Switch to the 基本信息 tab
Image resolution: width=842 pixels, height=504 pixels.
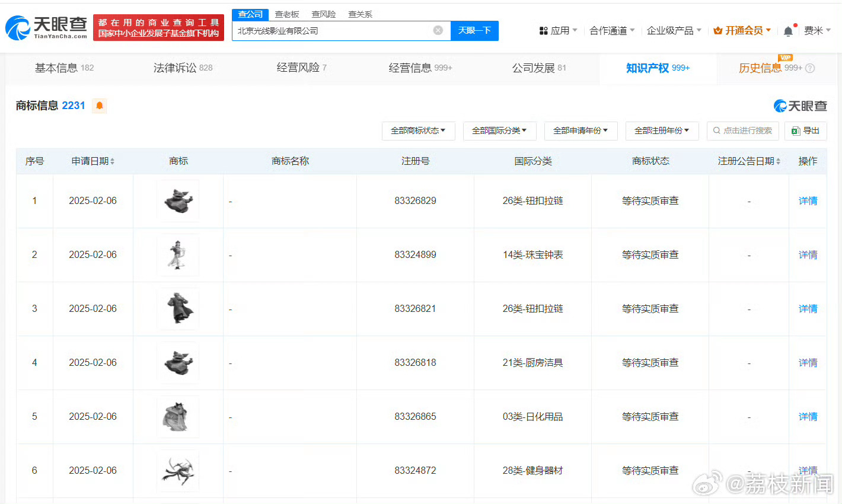tap(64, 68)
